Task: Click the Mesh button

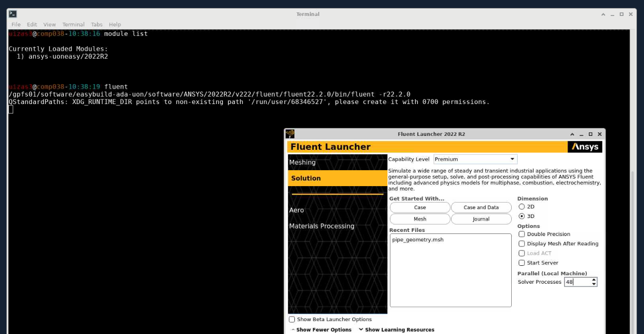Action: 420,219
